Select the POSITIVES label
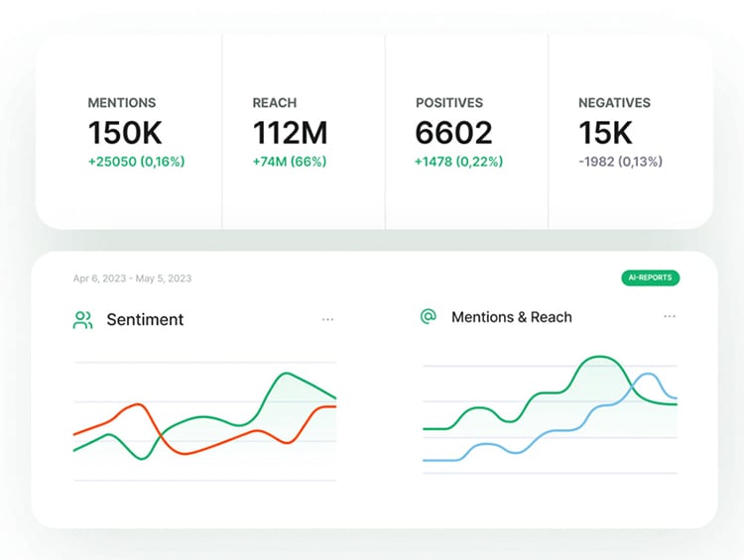Image resolution: width=744 pixels, height=560 pixels. click(449, 103)
